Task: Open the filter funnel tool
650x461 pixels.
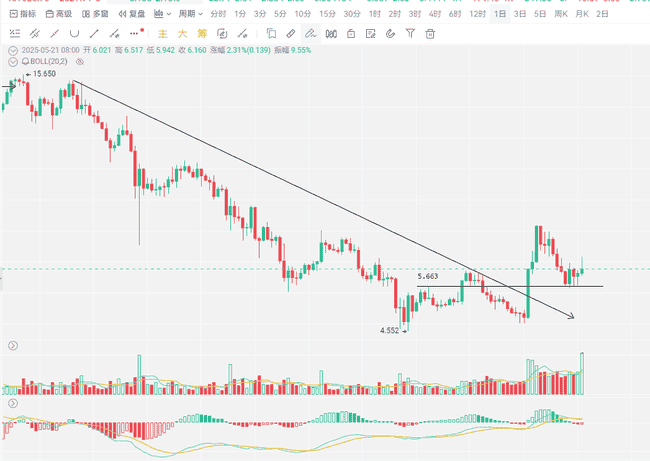Action: 410,33
